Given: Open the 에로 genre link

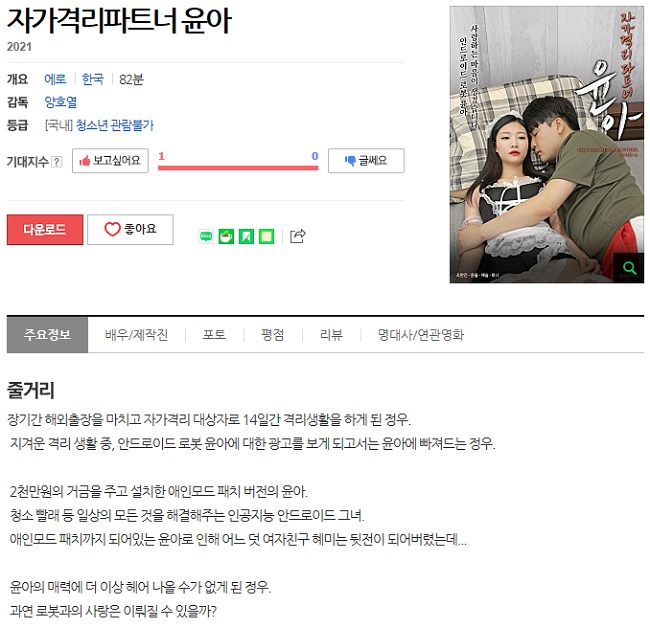Looking at the screenshot, I should (55, 79).
